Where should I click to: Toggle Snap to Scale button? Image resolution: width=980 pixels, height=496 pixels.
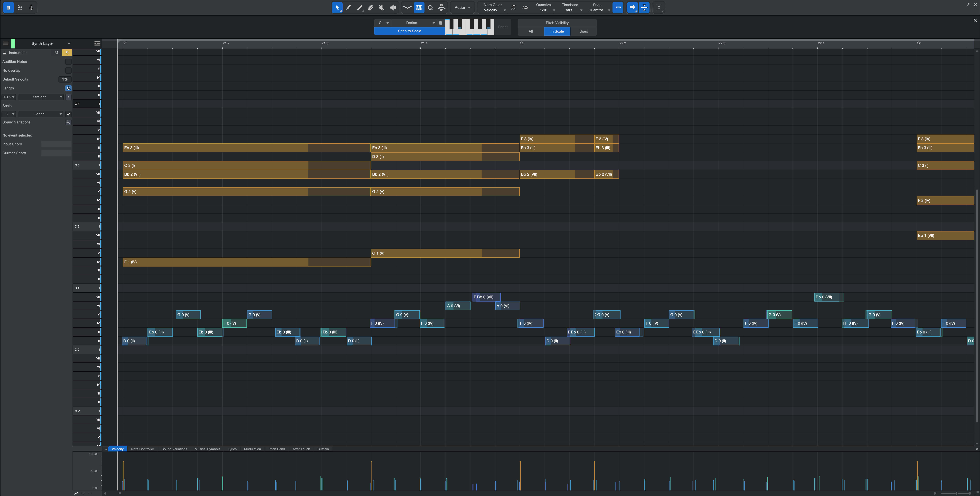coord(409,31)
